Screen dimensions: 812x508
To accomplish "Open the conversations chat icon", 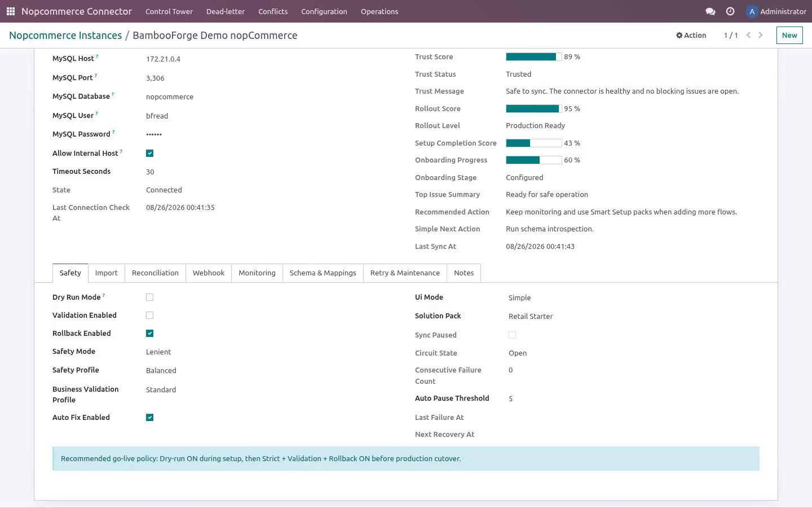I will click(x=710, y=11).
